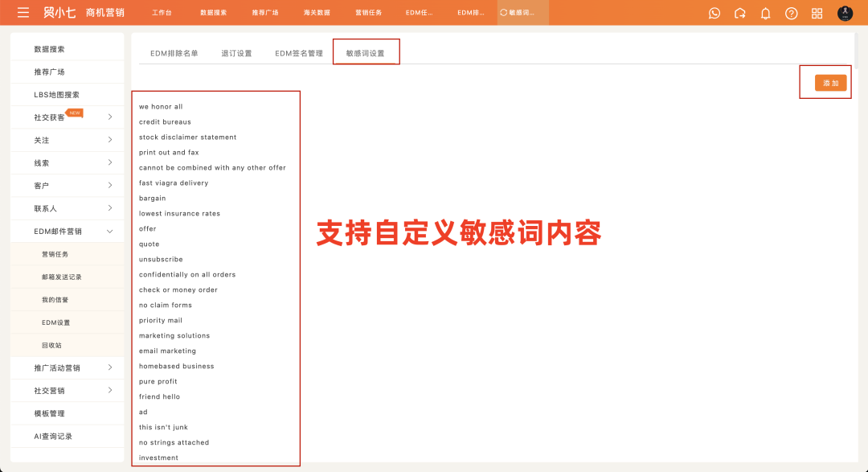The image size is (868, 472).
Task: Select 'priority mail' entry
Action: click(161, 320)
